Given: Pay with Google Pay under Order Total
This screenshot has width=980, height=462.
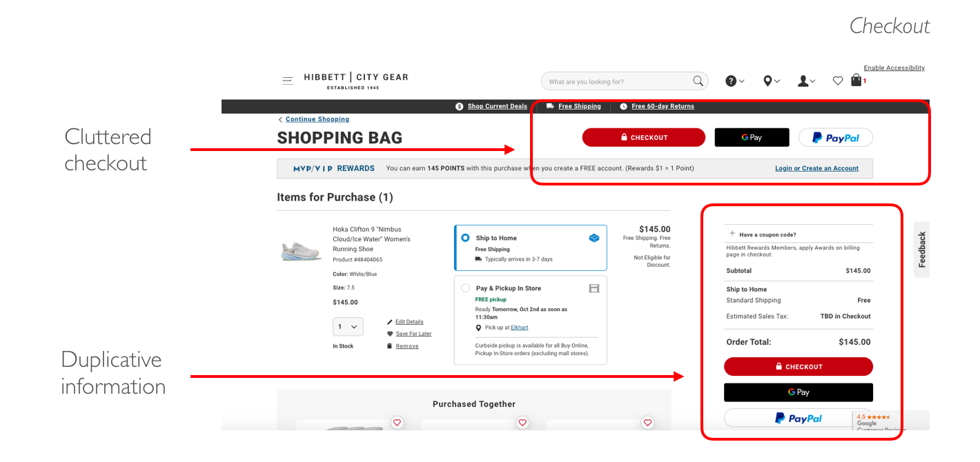Looking at the screenshot, I should tap(798, 392).
